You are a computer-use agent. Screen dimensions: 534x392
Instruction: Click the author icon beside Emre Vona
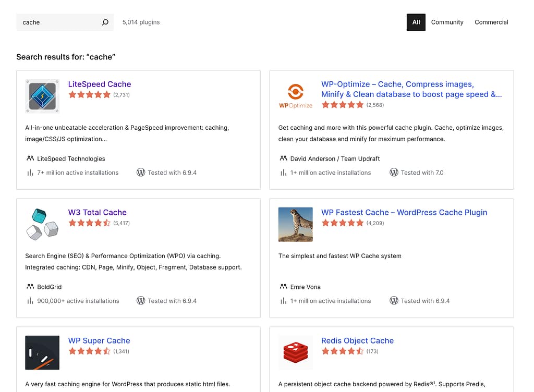pyautogui.click(x=283, y=287)
